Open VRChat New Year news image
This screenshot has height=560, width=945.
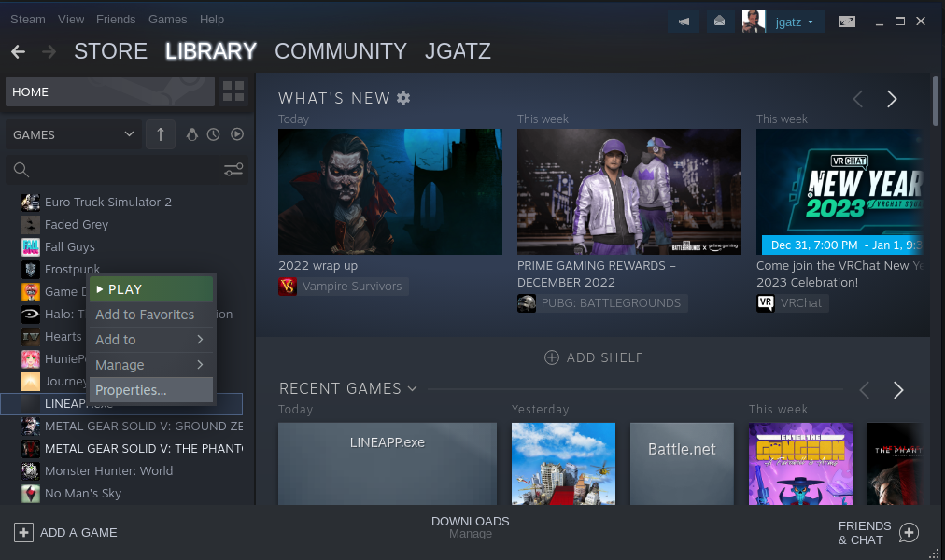coord(839,191)
